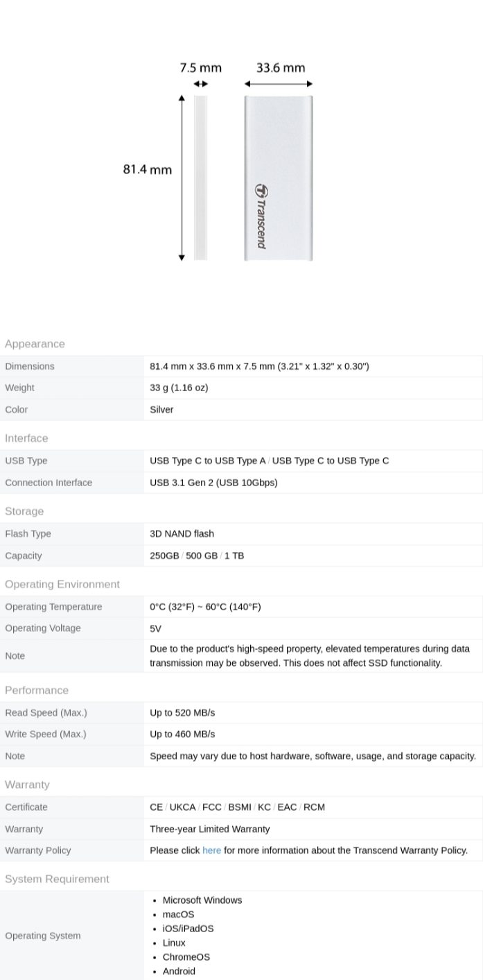Screen dimensions: 483x980
Task: Click the SSD side profile image
Action: pos(201,178)
